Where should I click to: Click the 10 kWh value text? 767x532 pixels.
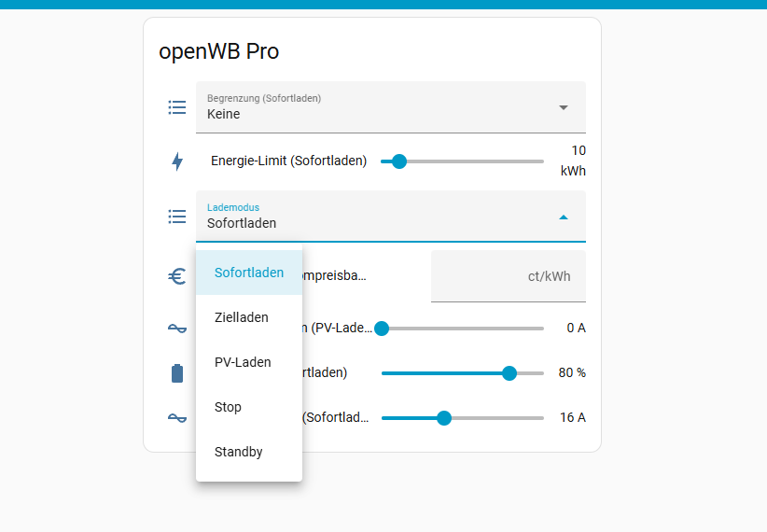click(573, 161)
